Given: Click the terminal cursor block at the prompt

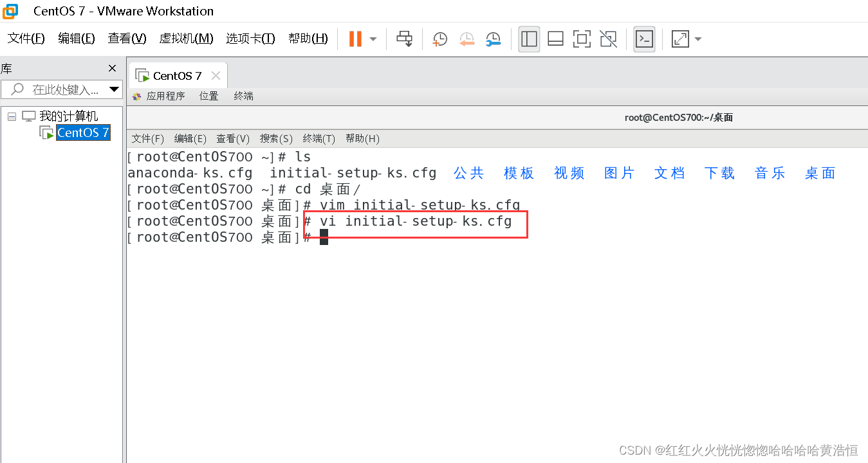Looking at the screenshot, I should (324, 237).
